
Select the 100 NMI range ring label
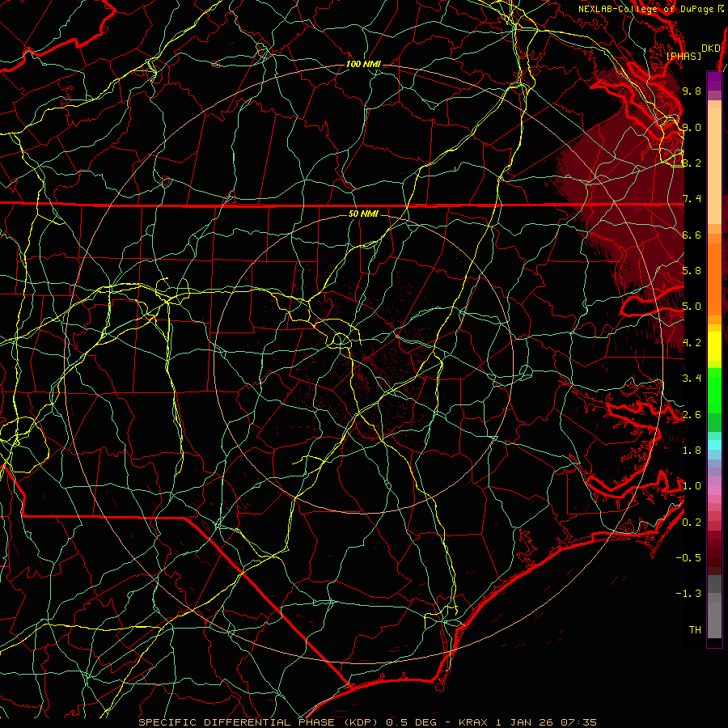pyautogui.click(x=363, y=64)
